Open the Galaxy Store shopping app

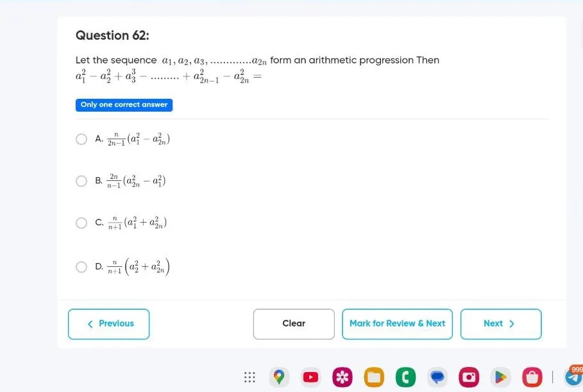pyautogui.click(x=532, y=377)
